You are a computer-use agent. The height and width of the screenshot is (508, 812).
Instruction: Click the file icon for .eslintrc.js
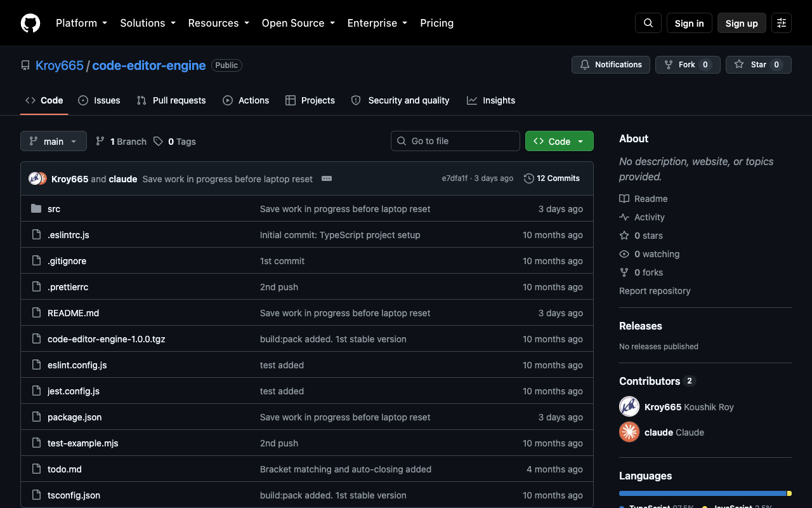coord(36,235)
